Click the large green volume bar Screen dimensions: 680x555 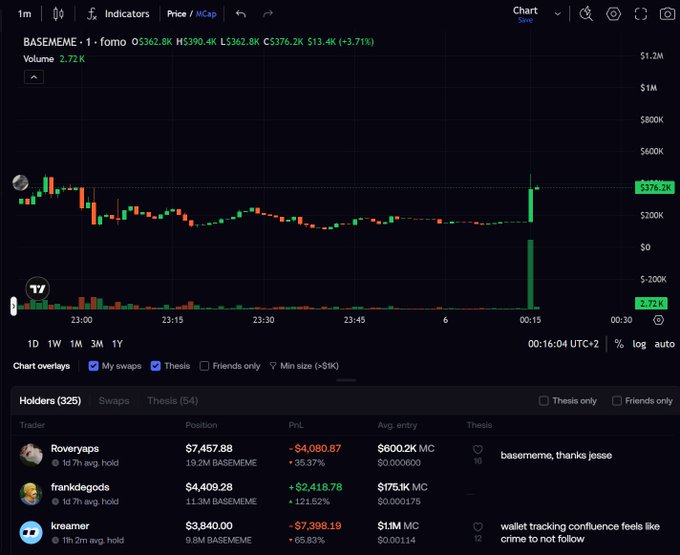point(530,274)
